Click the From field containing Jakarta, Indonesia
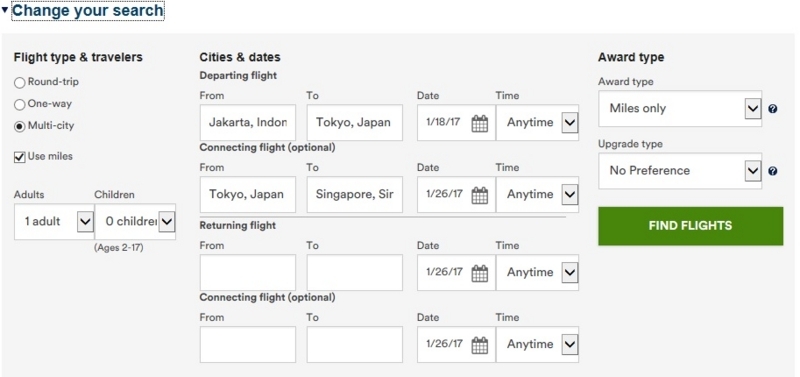This screenshot has height=377, width=800. [x=247, y=122]
